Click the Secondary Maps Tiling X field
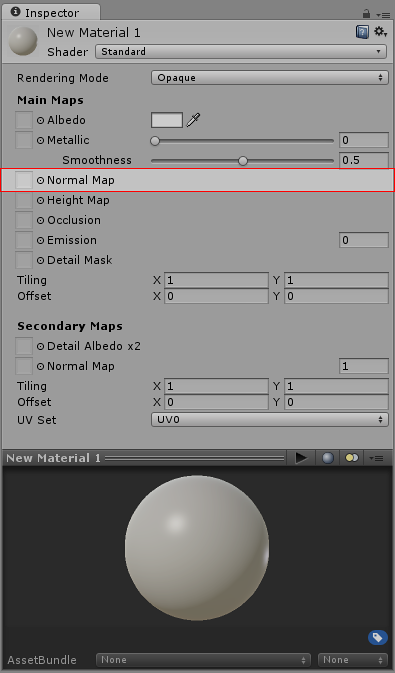Screen dimensions: 395x673 [216, 386]
